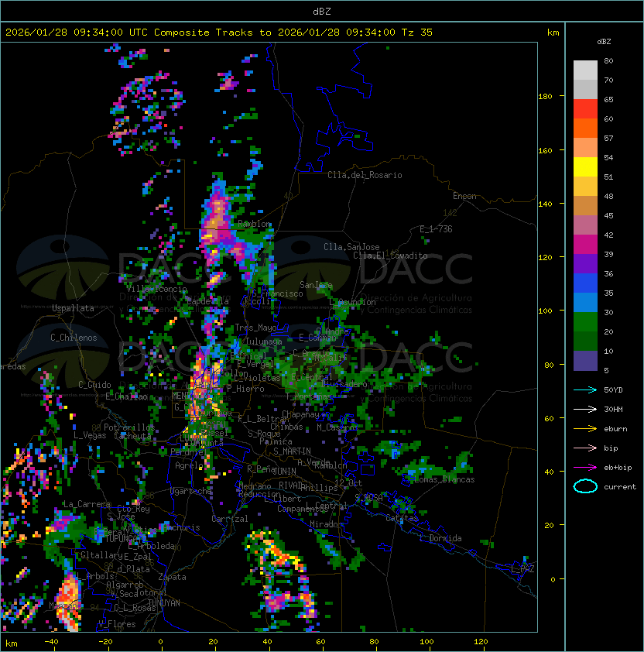Click the Lomas_Blancas map label
The width and height of the screenshot is (644, 652).
(x=444, y=480)
